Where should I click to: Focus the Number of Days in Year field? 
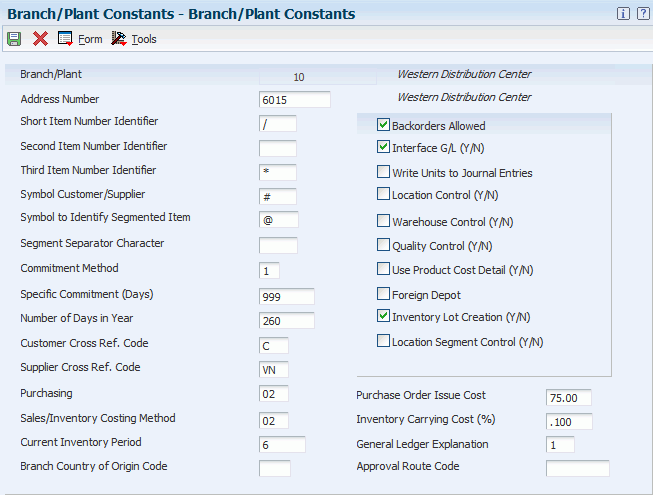[x=286, y=321]
